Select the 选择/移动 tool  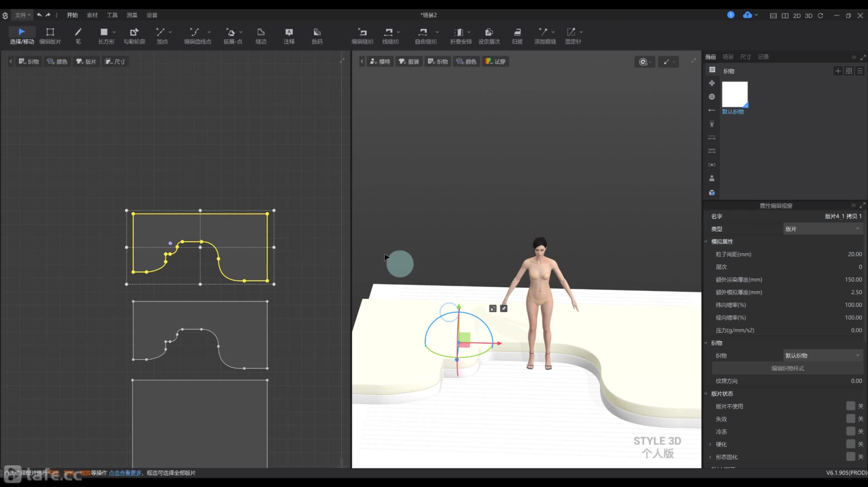pos(22,36)
